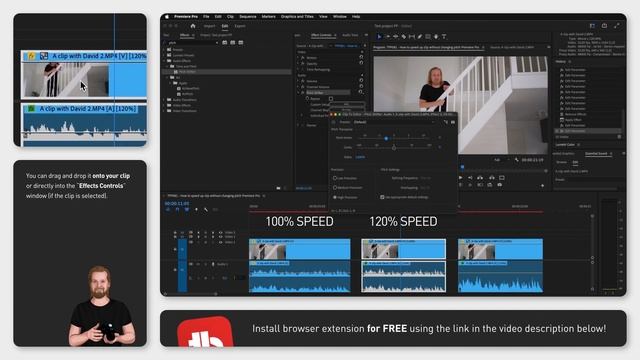Select the 100% speed audio clip in timeline
The height and width of the screenshot is (360, 640).
pyautogui.click(x=300, y=276)
